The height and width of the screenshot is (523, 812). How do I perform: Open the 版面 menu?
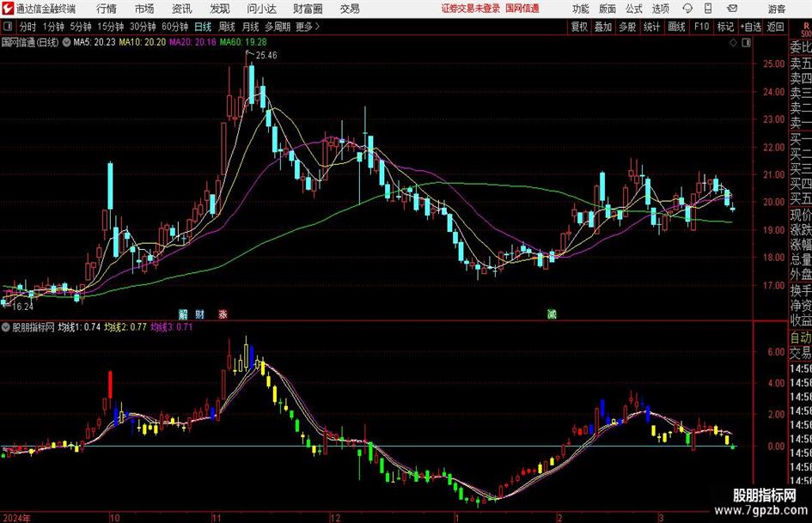(607, 9)
